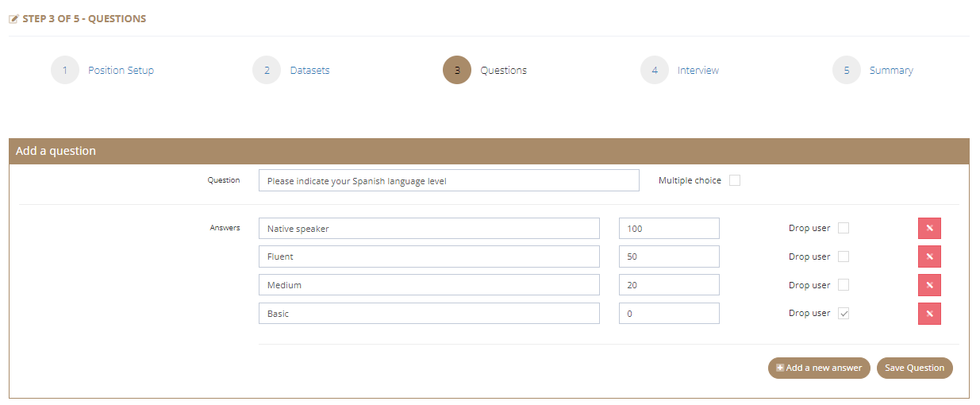980x405 pixels.
Task: Check Drop user for Medium
Action: tap(844, 284)
